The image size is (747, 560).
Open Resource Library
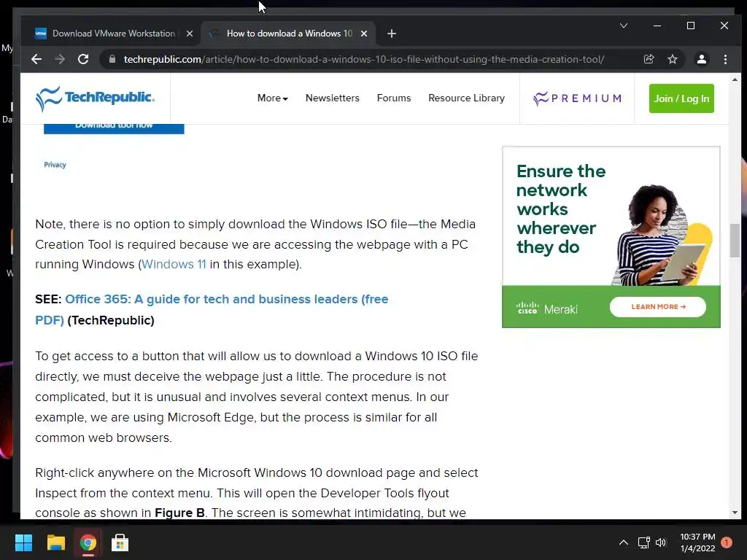point(466,98)
